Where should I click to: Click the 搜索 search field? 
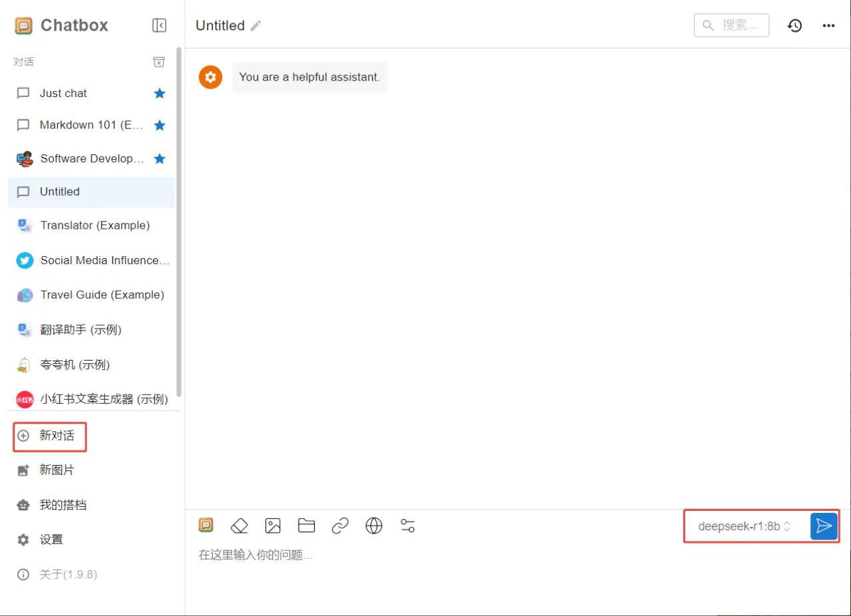731,25
